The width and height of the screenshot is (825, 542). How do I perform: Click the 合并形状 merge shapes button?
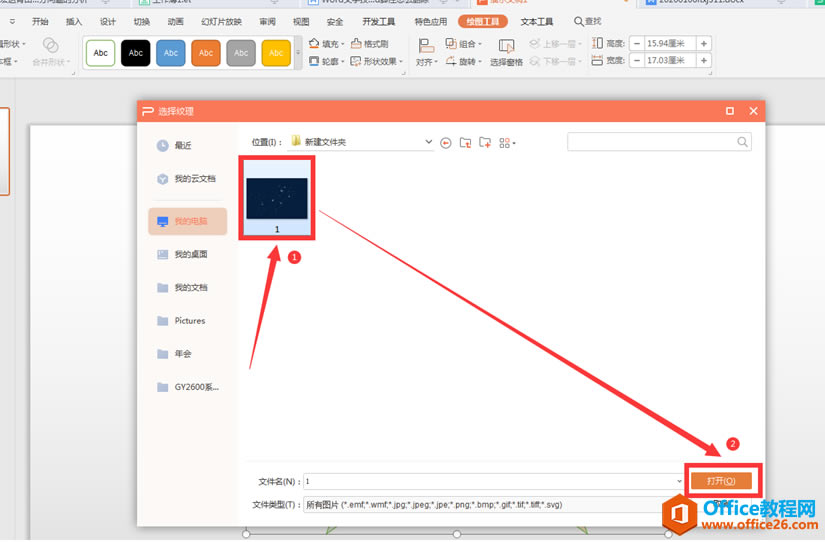51,53
